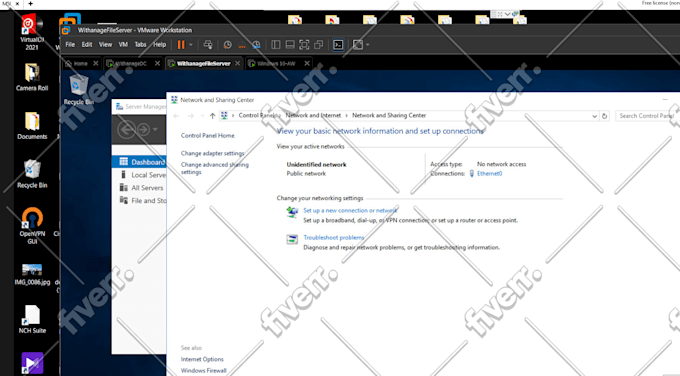Click the Troubleshoot problems icon
The height and width of the screenshot is (376, 680).
pos(292,239)
